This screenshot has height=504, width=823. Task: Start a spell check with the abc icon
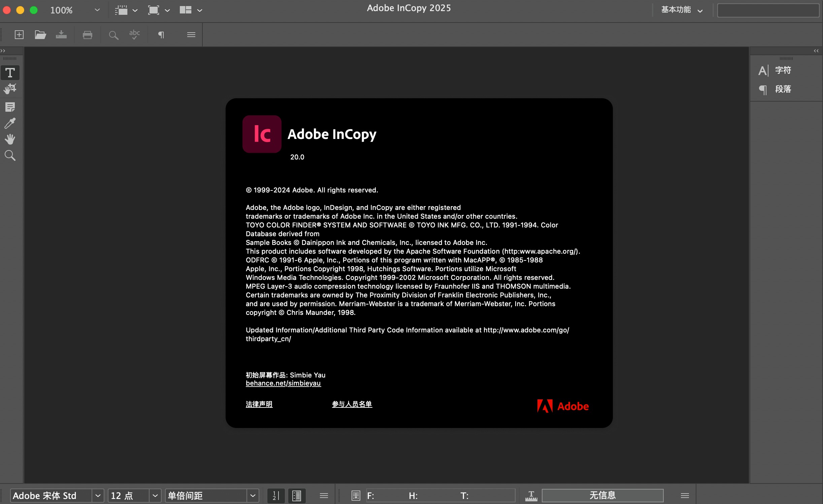[134, 35]
